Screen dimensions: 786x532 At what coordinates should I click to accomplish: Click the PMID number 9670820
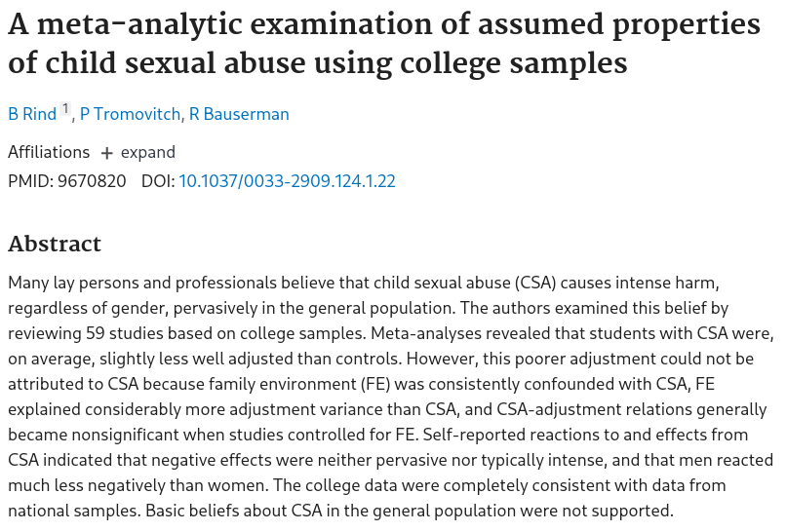(93, 181)
